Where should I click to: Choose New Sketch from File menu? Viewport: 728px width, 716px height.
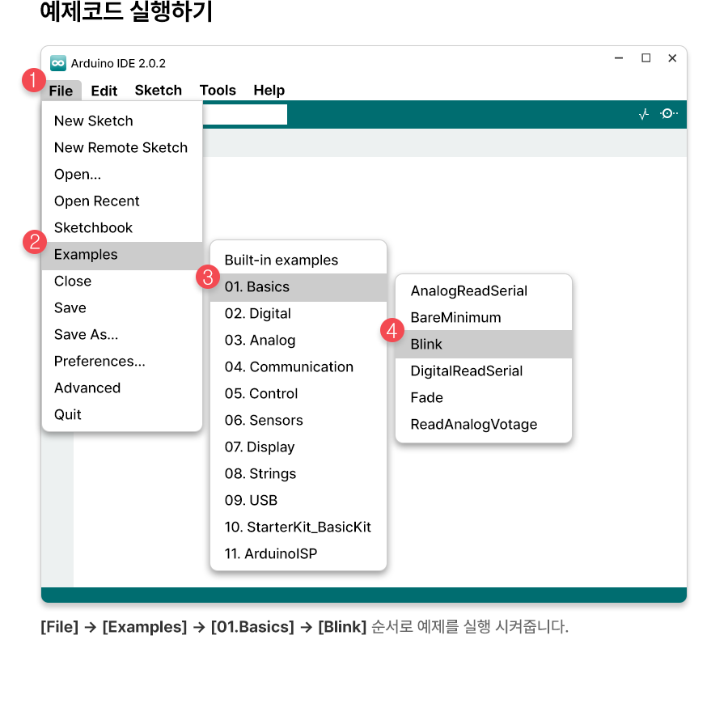click(93, 121)
